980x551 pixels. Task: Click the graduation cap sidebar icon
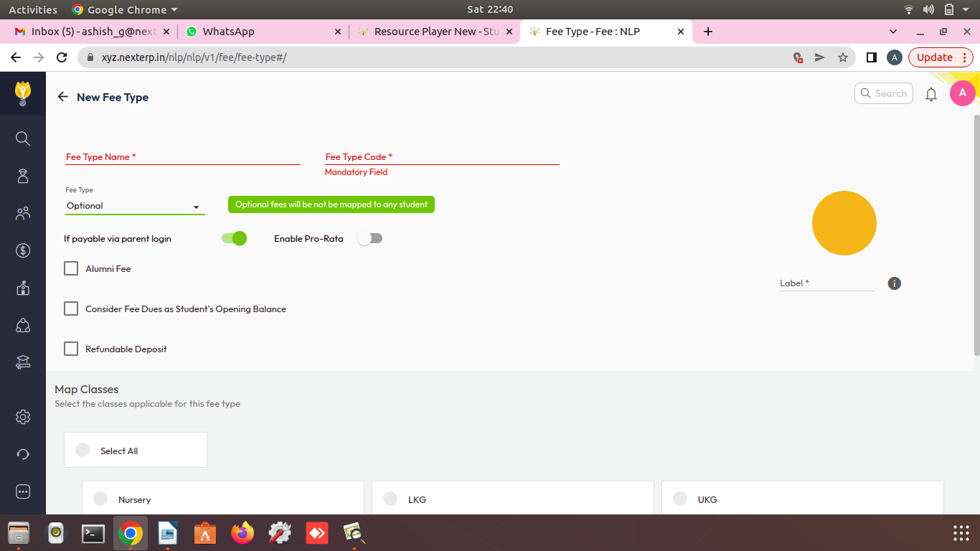pyautogui.click(x=23, y=362)
